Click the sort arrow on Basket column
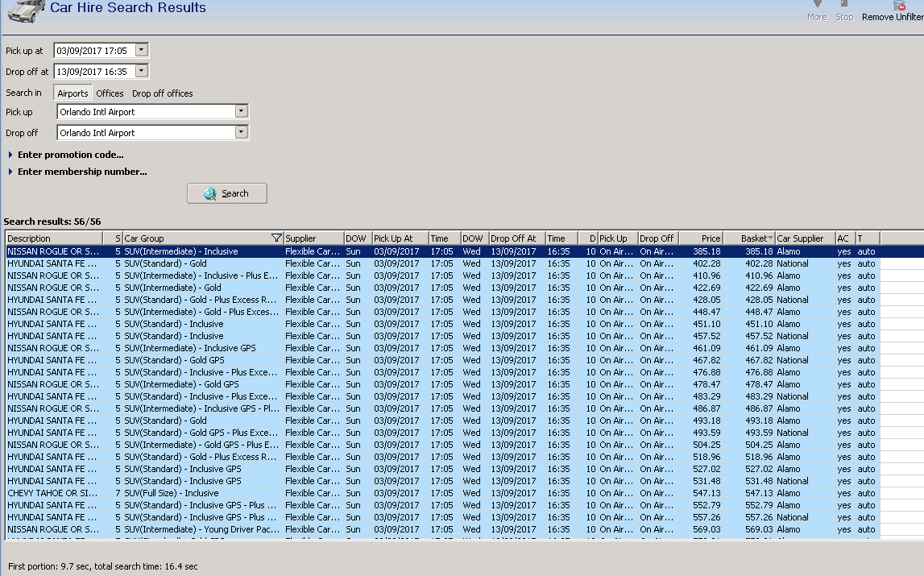Viewport: 924px width, 576px height. pos(771,238)
